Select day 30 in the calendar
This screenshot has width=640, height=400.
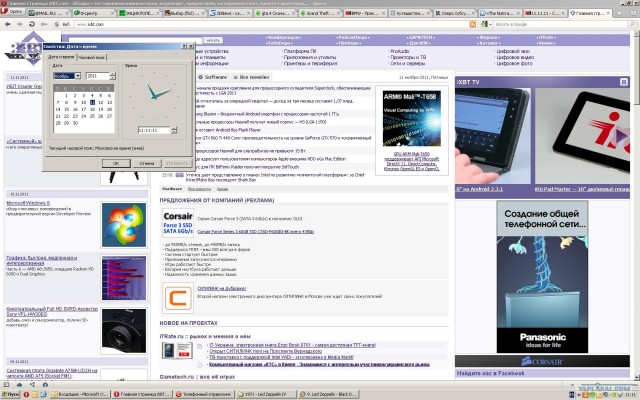(x=75, y=123)
